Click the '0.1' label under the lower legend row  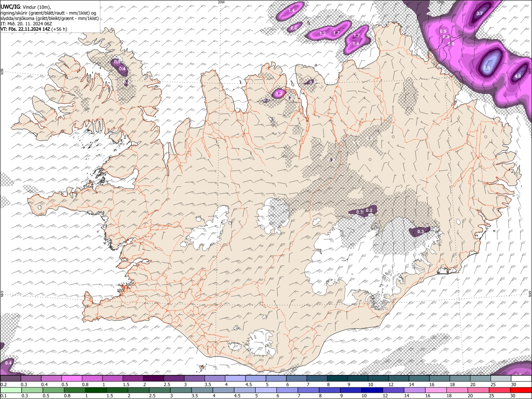(x=3, y=396)
